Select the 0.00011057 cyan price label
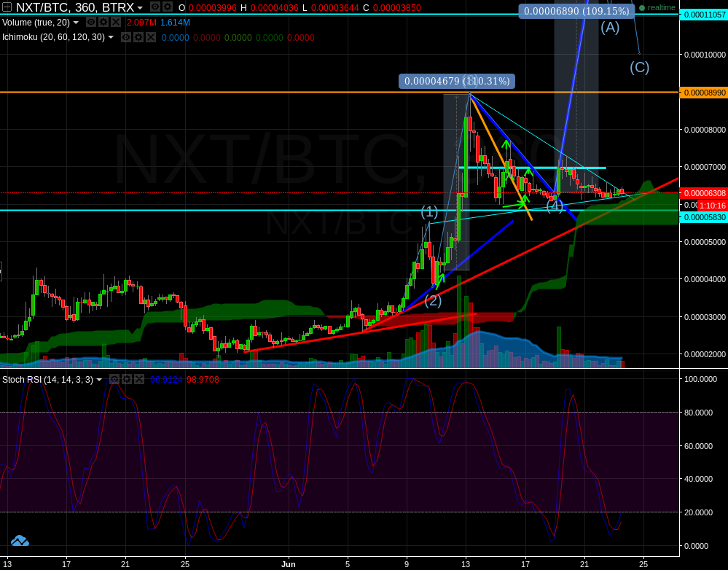 coord(703,15)
